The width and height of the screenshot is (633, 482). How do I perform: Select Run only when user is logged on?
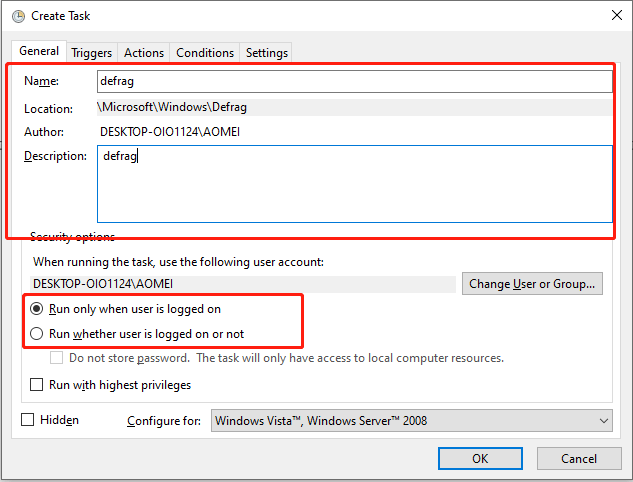pos(37,310)
